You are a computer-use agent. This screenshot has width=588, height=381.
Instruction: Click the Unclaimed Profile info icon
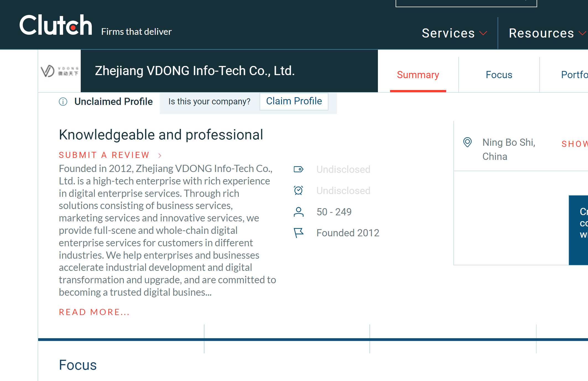click(63, 102)
